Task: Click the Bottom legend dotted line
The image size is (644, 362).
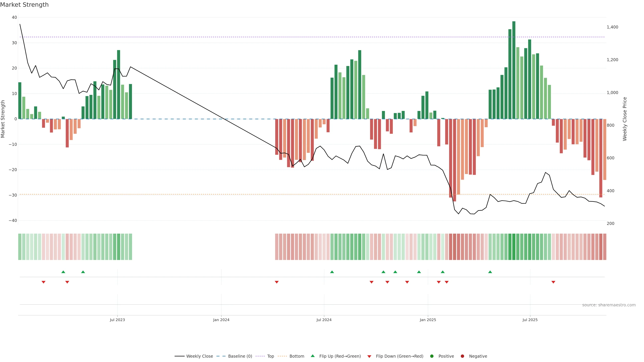Action: point(282,356)
